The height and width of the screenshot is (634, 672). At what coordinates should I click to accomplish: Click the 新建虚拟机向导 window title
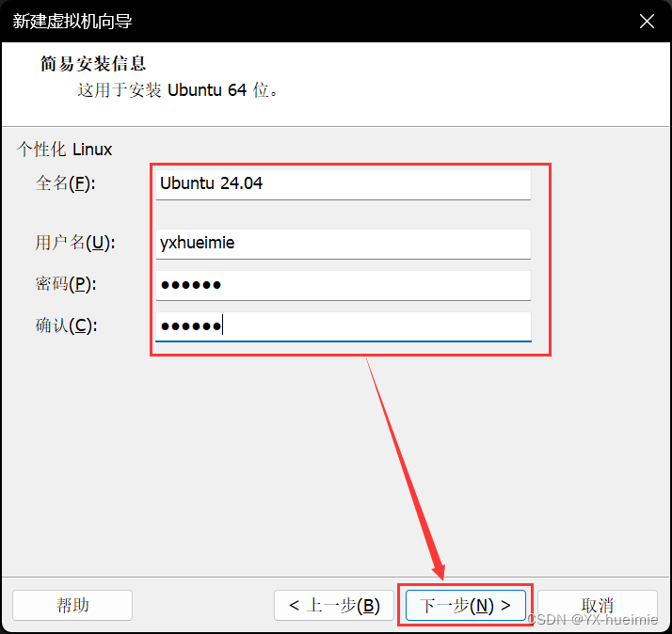[72, 21]
